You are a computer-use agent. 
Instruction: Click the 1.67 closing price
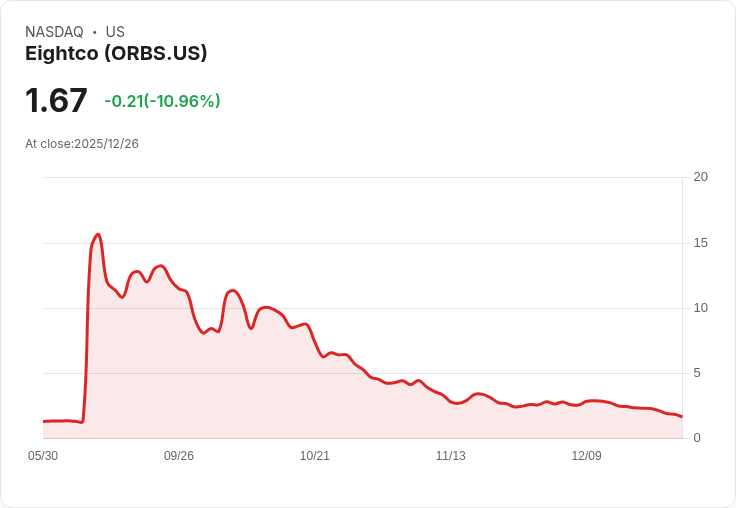56,101
